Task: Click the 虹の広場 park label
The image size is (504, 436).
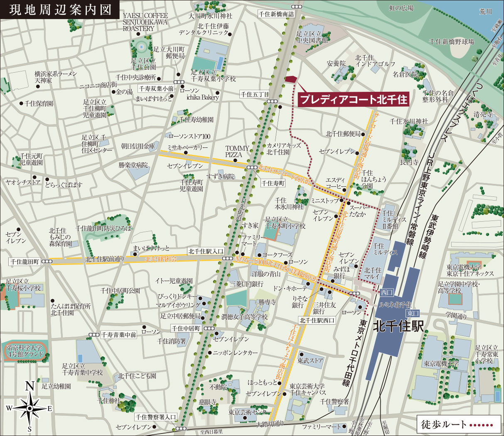Action: [401, 8]
